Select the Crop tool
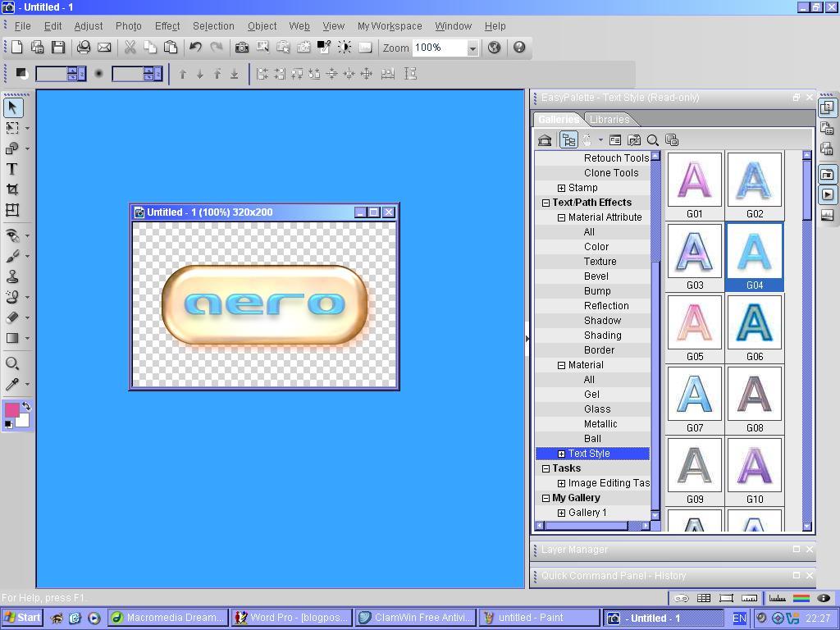The width and height of the screenshot is (840, 630). pyautogui.click(x=12, y=189)
